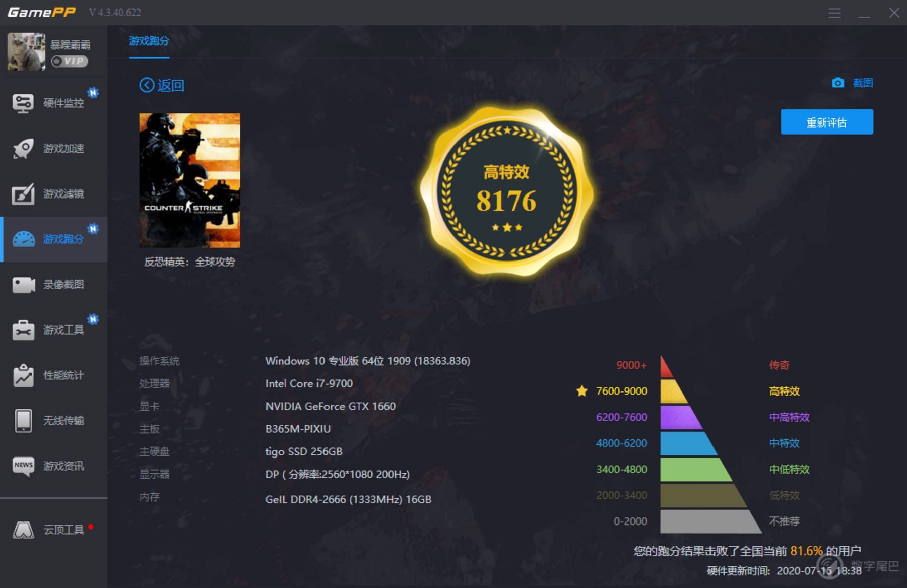This screenshot has height=588, width=907.
Task: Click the VIP crown badge
Action: pyautogui.click(x=70, y=61)
